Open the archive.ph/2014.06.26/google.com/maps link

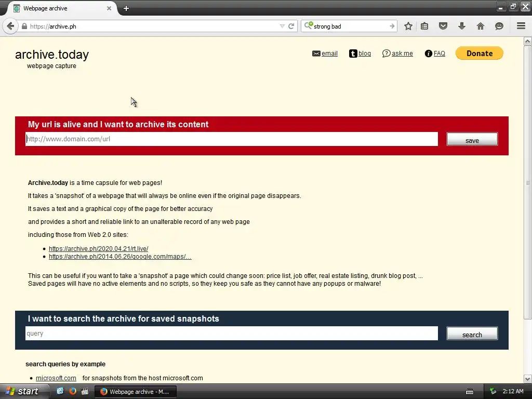(x=120, y=257)
